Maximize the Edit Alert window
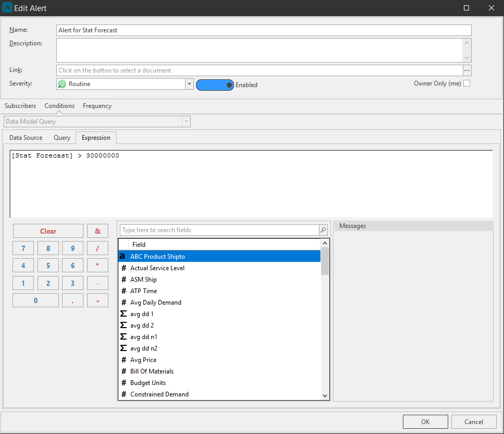Screen dimensions: 504x434 click(466, 8)
